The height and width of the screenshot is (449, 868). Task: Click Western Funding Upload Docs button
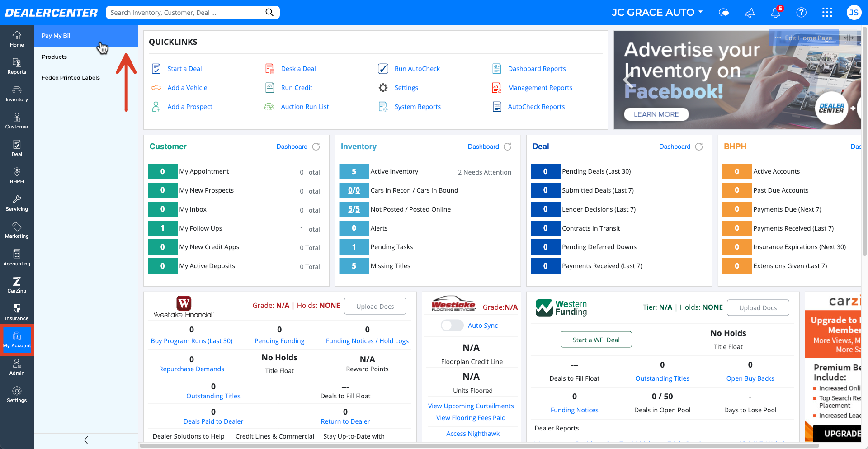click(758, 307)
